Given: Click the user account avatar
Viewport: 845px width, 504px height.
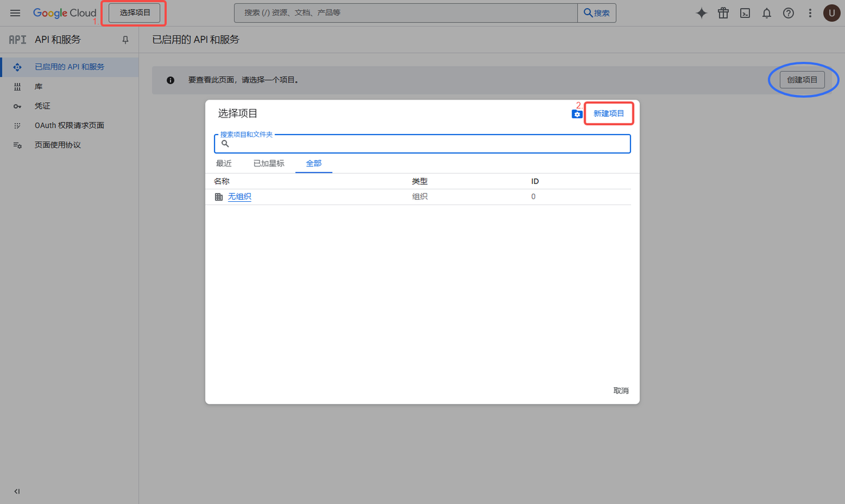Looking at the screenshot, I should tap(831, 13).
